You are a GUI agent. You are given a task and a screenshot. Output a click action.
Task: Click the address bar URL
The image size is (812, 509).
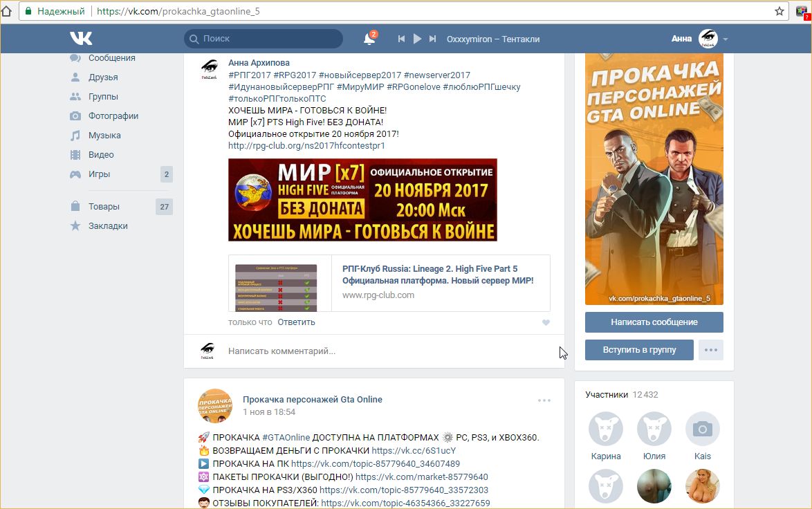(x=178, y=11)
